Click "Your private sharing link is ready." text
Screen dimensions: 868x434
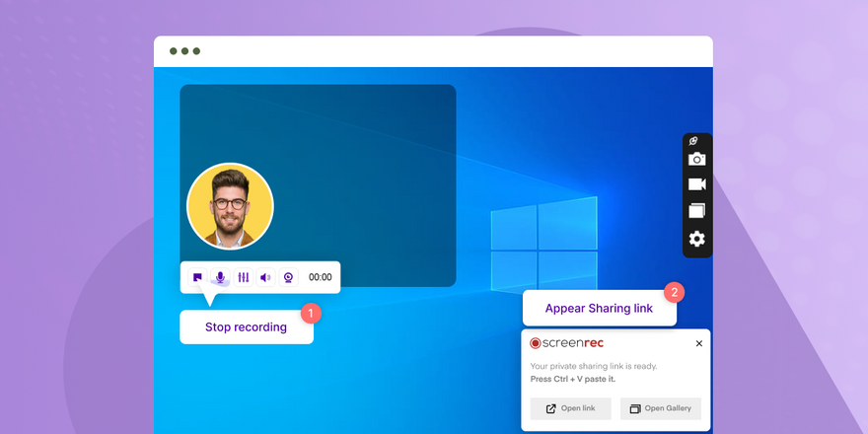click(x=594, y=366)
